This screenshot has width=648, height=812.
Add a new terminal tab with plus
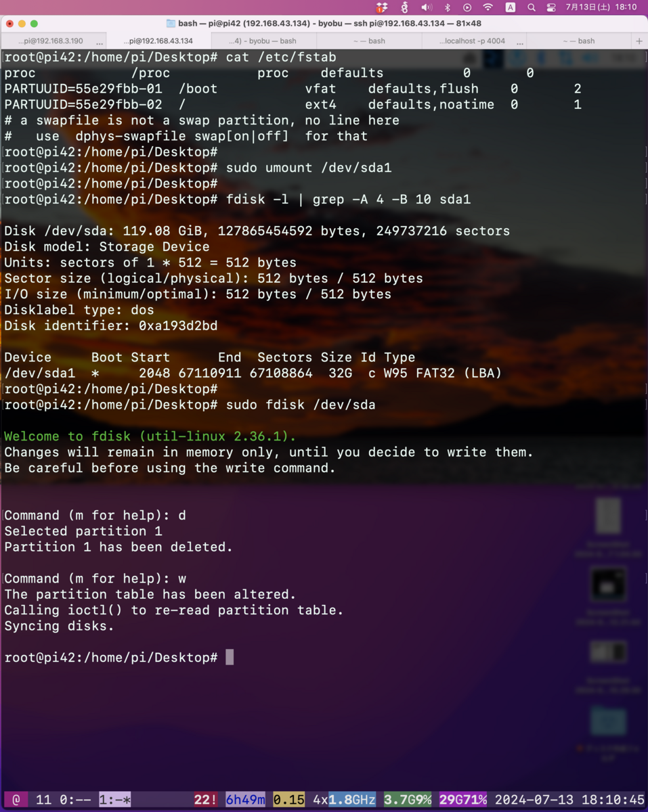pos(639,41)
